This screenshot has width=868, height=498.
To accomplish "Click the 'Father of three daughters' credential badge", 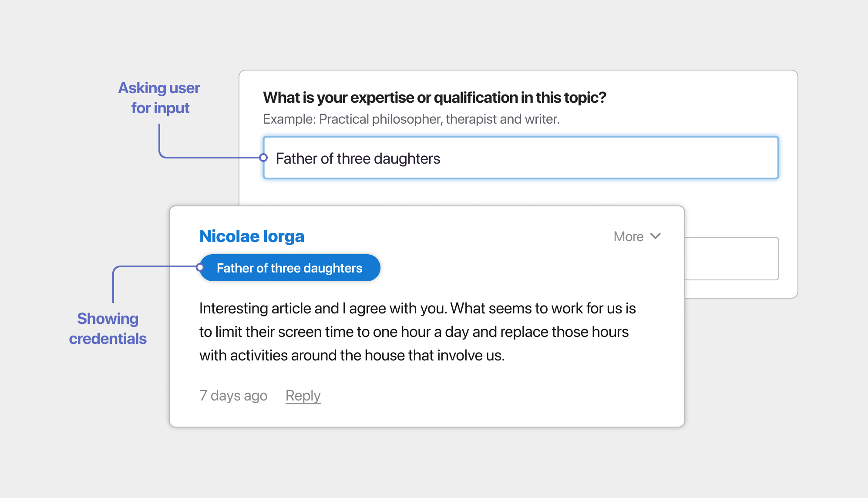I will (290, 268).
